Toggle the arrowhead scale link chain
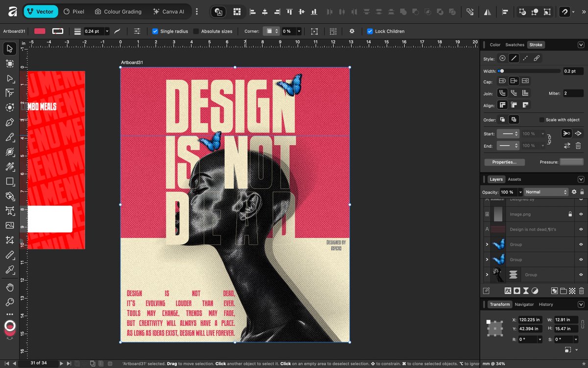Screen dimensions: 588x368 [x=549, y=139]
